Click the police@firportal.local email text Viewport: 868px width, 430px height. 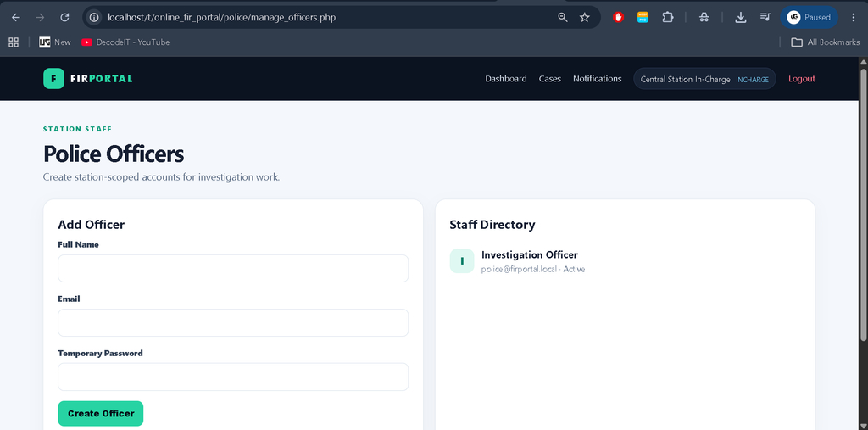click(x=519, y=270)
